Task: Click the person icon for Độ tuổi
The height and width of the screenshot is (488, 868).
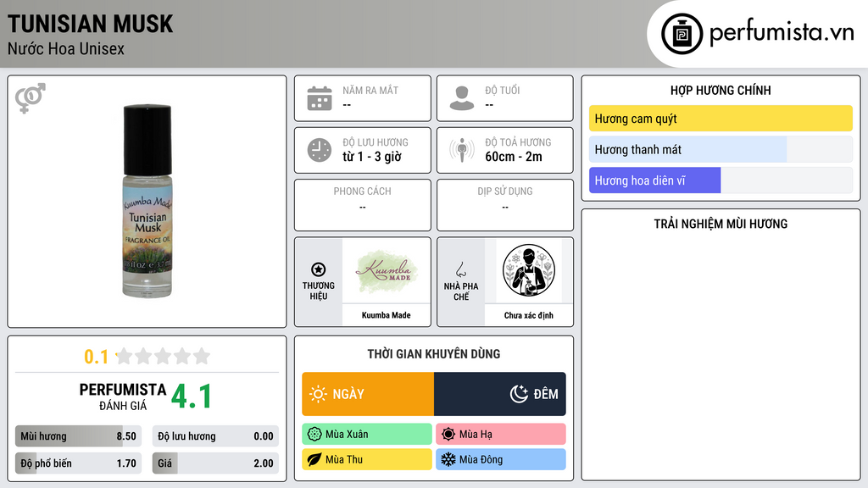Action: (462, 98)
